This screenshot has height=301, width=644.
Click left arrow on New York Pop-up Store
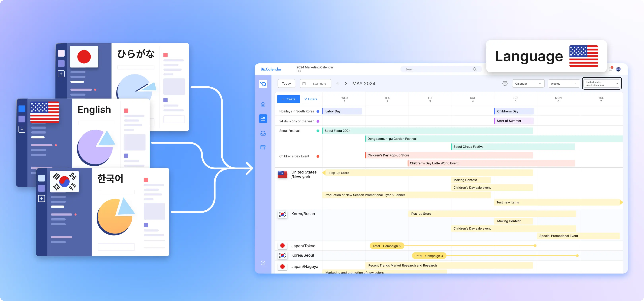click(x=324, y=173)
